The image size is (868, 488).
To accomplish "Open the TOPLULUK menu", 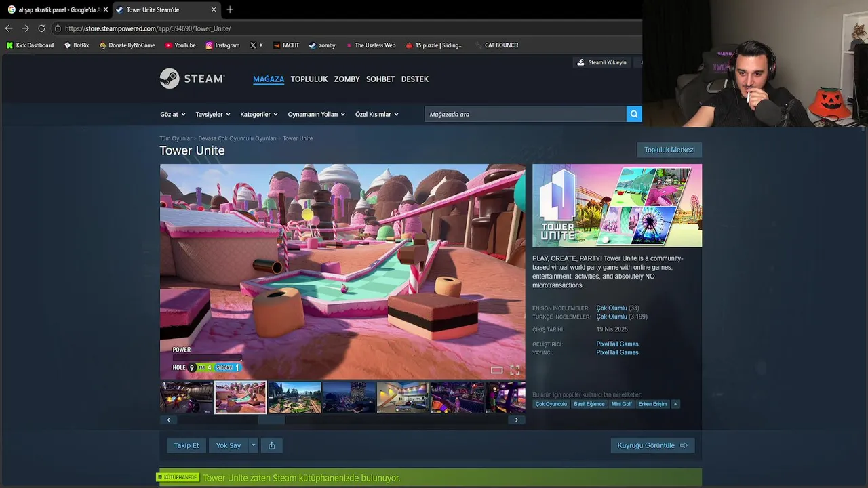I will (309, 79).
